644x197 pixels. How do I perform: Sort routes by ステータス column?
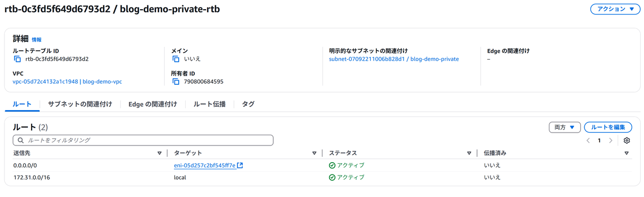pos(470,154)
